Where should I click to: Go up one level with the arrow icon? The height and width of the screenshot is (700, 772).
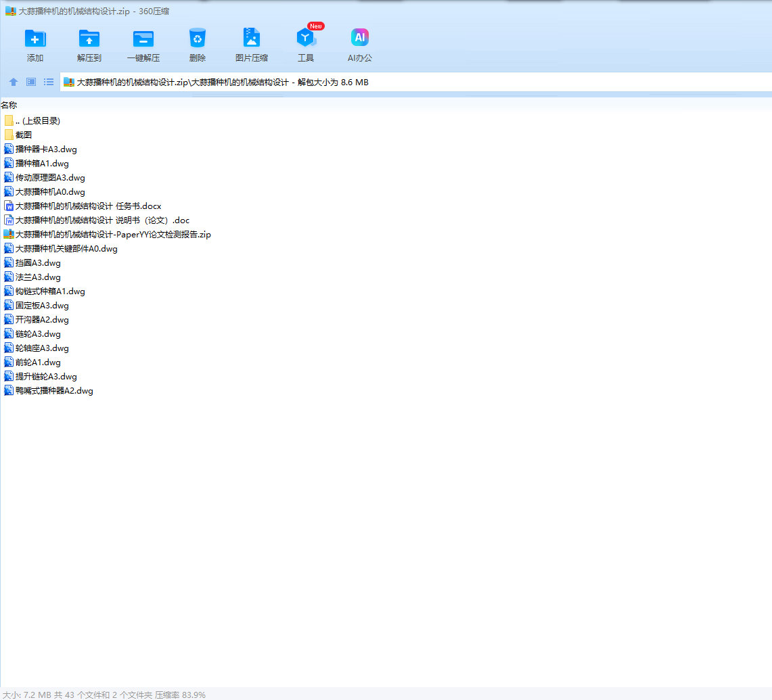(14, 82)
